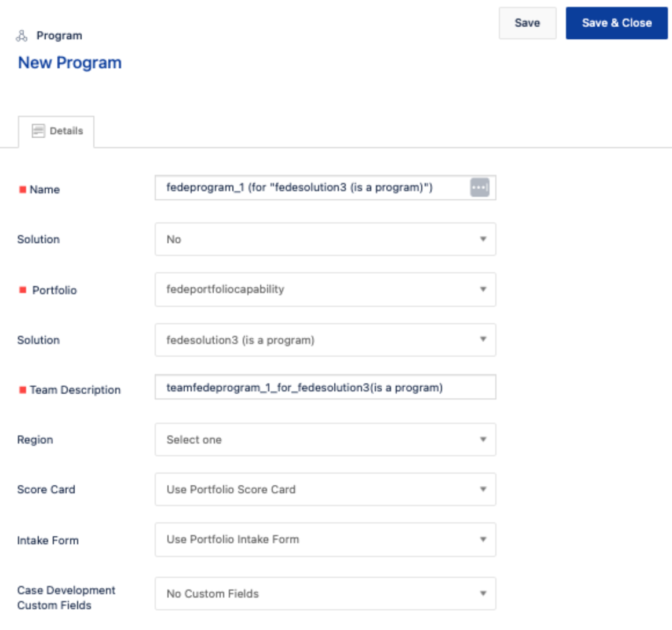Click the Score Card label

[46, 489]
